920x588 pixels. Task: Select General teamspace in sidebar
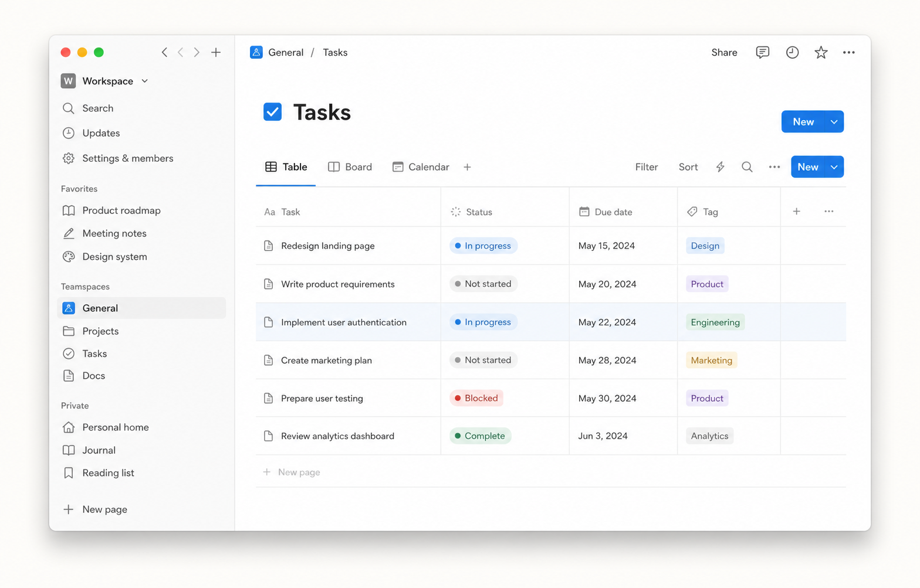[x=141, y=308]
